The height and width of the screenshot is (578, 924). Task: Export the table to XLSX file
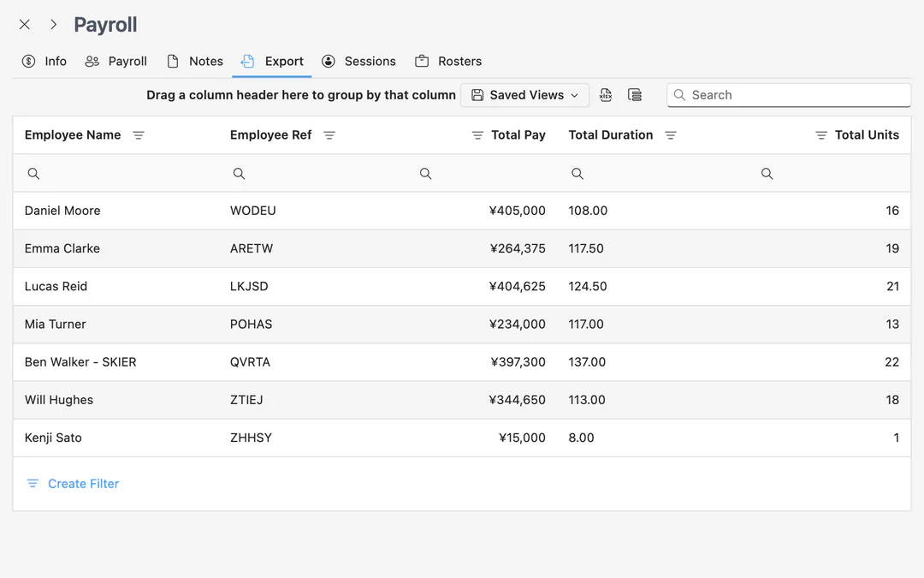[606, 95]
